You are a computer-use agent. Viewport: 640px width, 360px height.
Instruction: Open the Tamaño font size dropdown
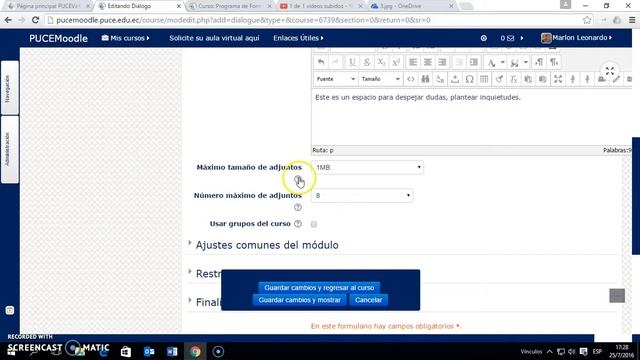[x=380, y=79]
